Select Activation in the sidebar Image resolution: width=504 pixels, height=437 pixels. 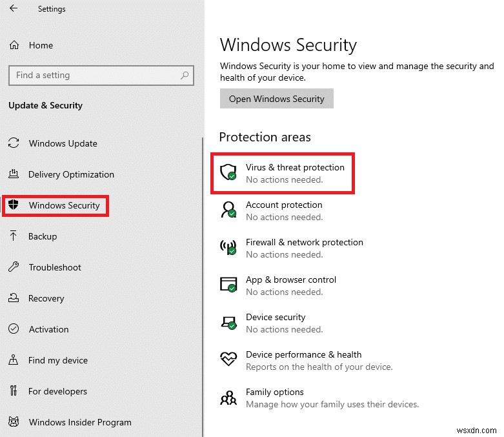(x=48, y=329)
